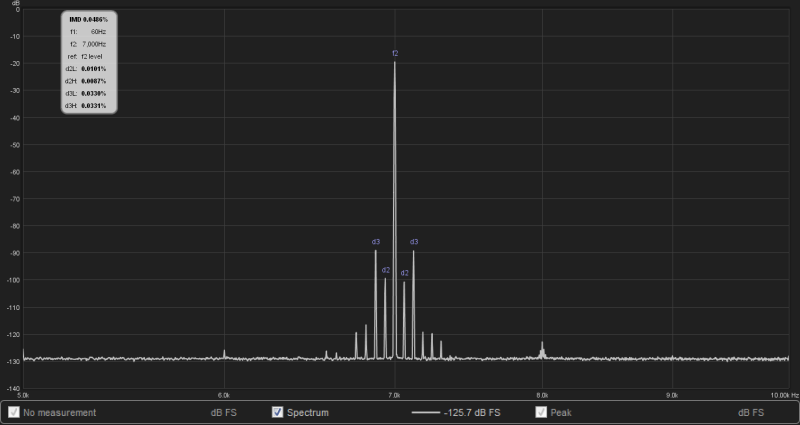The image size is (800, 425).
Task: Click the -20 dB axis label
Action: pyautogui.click(x=15, y=63)
